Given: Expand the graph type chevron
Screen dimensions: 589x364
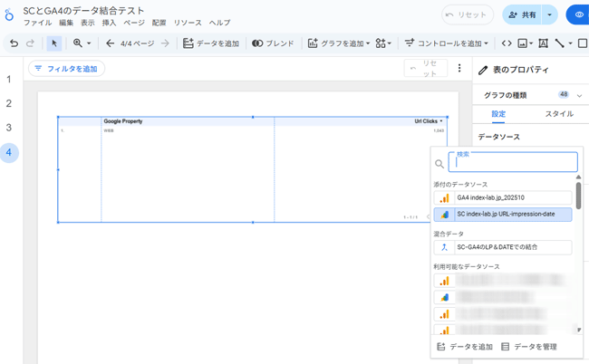Looking at the screenshot, I should (x=579, y=95).
